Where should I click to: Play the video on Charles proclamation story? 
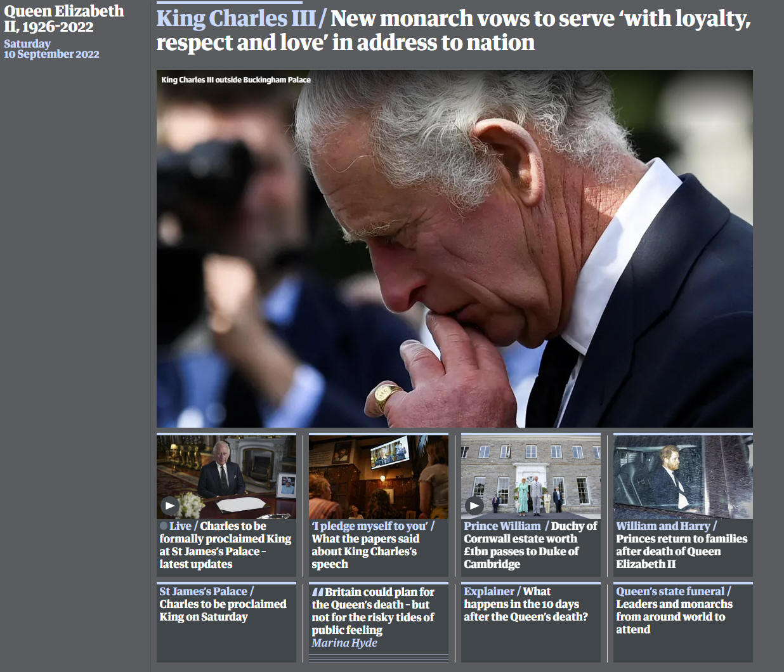coord(169,506)
